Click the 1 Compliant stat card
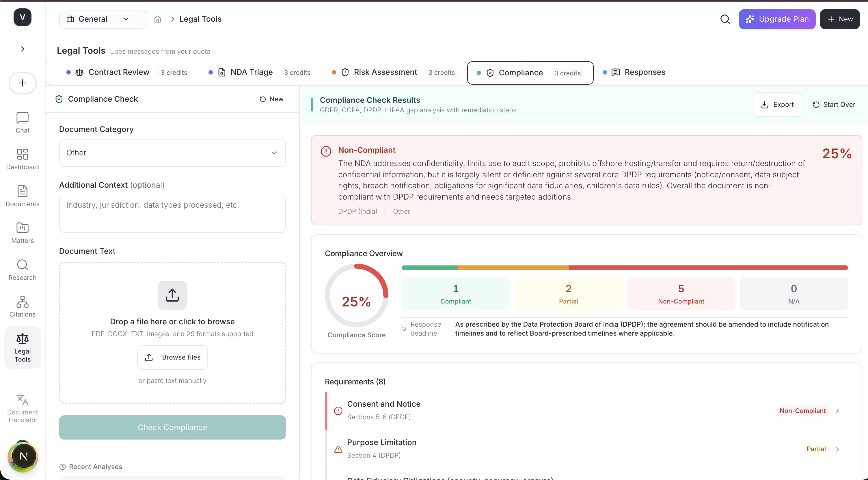 (x=456, y=294)
